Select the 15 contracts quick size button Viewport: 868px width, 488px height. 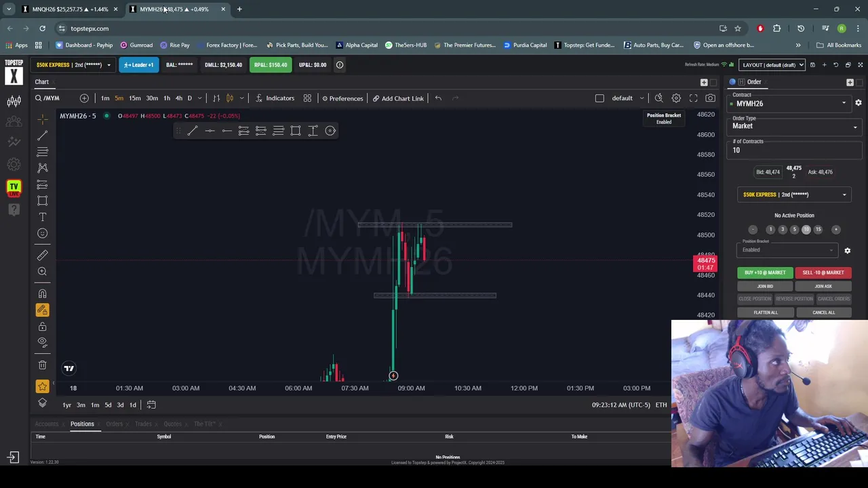pyautogui.click(x=818, y=230)
